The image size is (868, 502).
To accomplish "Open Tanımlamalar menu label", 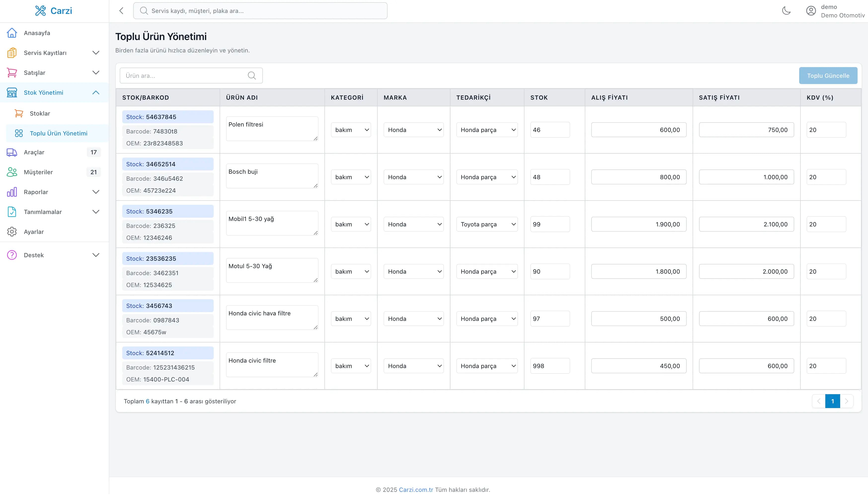I will [x=43, y=212].
